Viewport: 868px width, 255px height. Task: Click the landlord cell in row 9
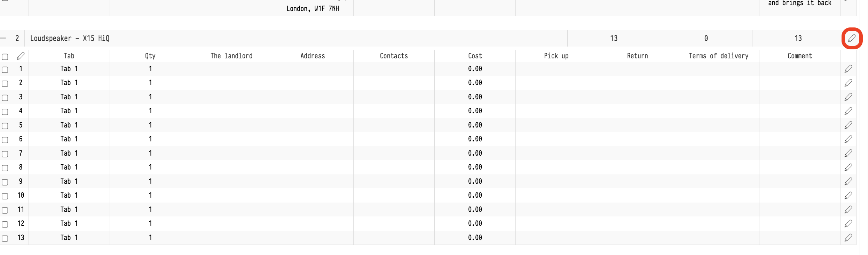(231, 181)
